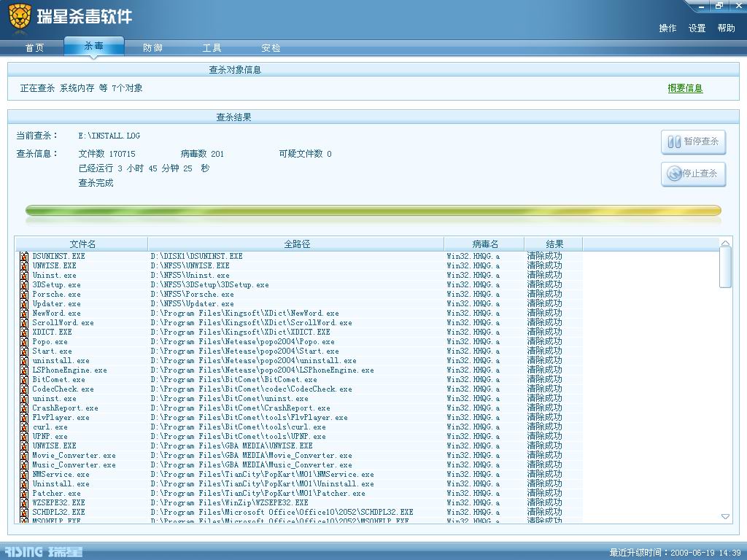Select the uninstall.exe popo2004 file name
The width and height of the screenshot is (747, 560).
tap(61, 361)
